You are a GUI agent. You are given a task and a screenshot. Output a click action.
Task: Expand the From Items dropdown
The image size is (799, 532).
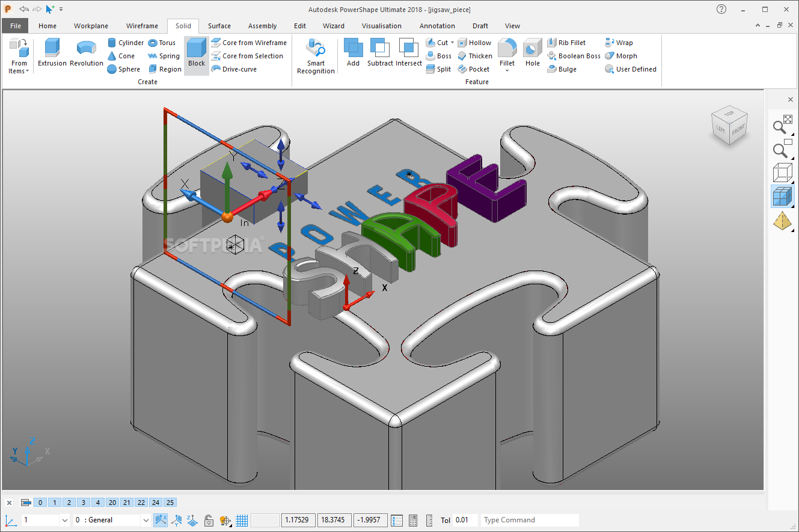19,71
